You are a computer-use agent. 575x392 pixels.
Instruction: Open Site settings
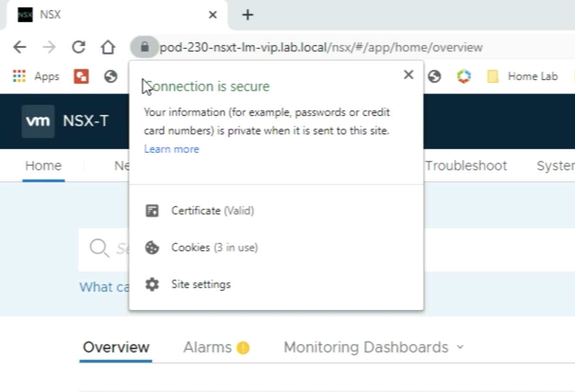[x=200, y=284]
